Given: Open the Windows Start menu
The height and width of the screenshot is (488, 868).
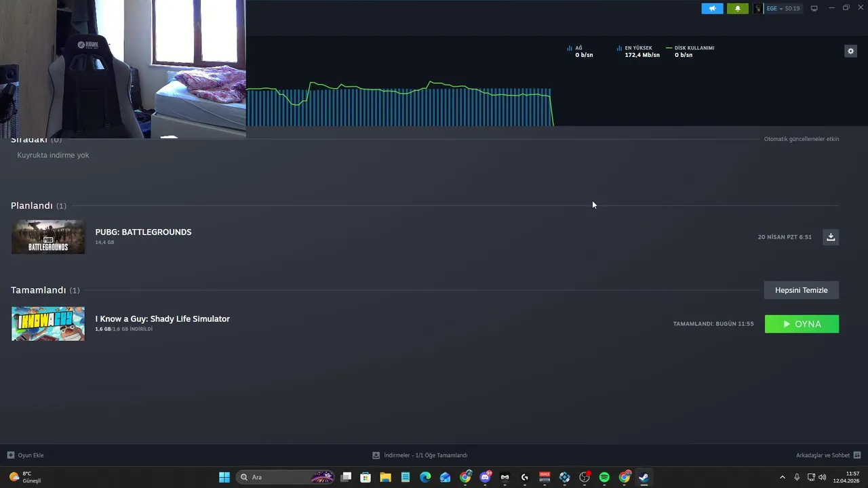Looking at the screenshot, I should pyautogui.click(x=224, y=477).
